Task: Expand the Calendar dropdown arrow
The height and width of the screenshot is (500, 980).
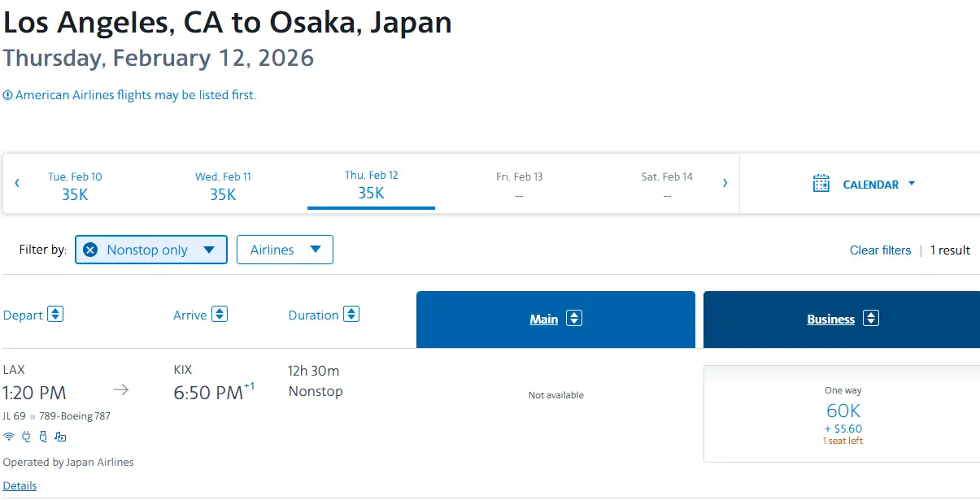Action: pyautogui.click(x=911, y=184)
